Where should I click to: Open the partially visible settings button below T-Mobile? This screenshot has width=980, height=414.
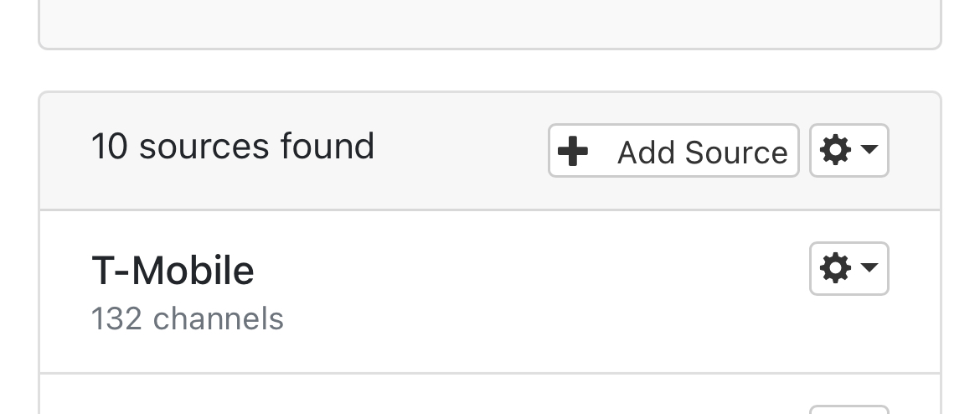[848, 409]
